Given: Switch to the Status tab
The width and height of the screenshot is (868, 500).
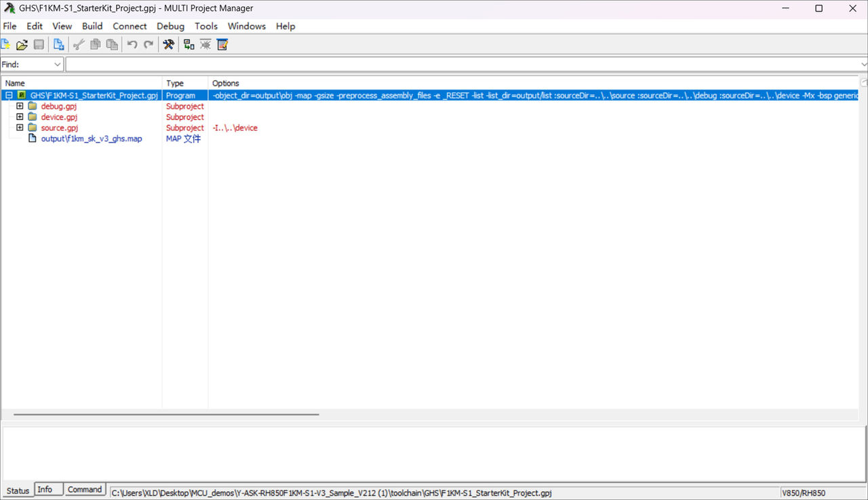Looking at the screenshot, I should (x=18, y=491).
